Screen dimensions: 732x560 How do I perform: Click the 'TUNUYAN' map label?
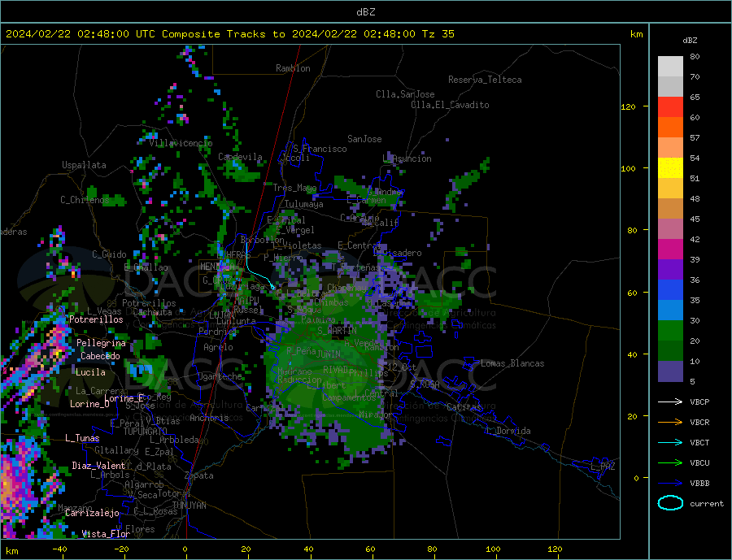[x=189, y=506]
